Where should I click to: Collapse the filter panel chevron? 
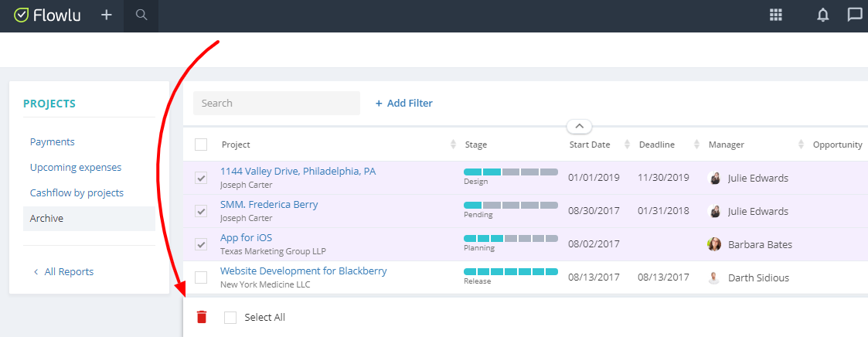[579, 126]
